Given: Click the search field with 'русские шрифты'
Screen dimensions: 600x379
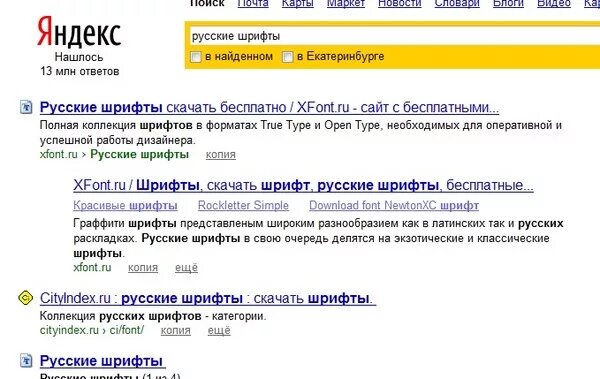Looking at the screenshot, I should coord(394,36).
